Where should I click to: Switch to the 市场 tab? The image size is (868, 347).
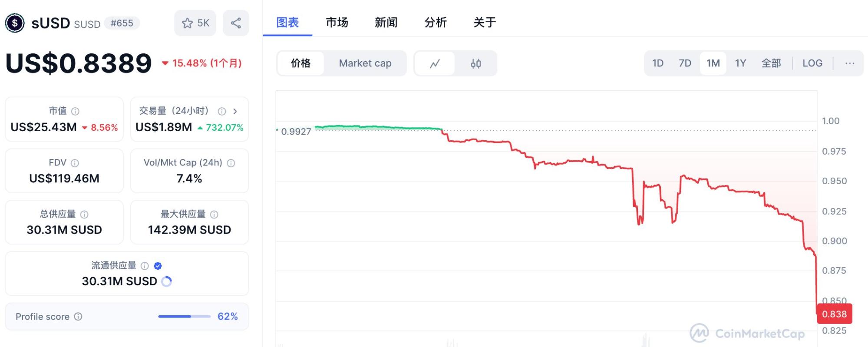337,23
